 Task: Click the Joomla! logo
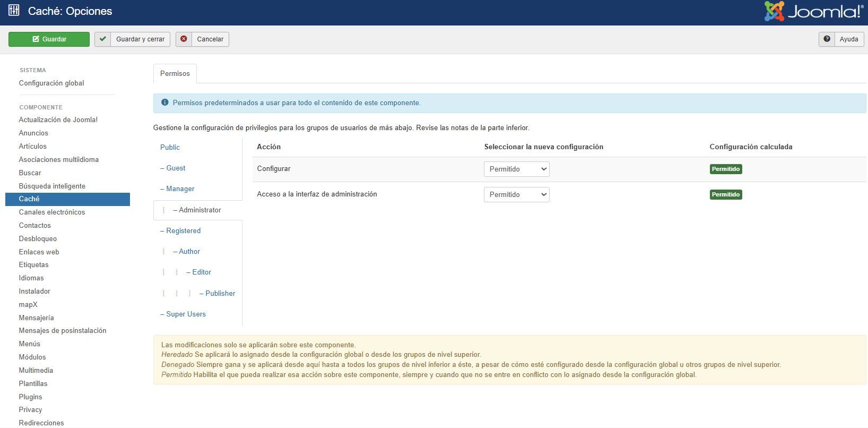813,12
